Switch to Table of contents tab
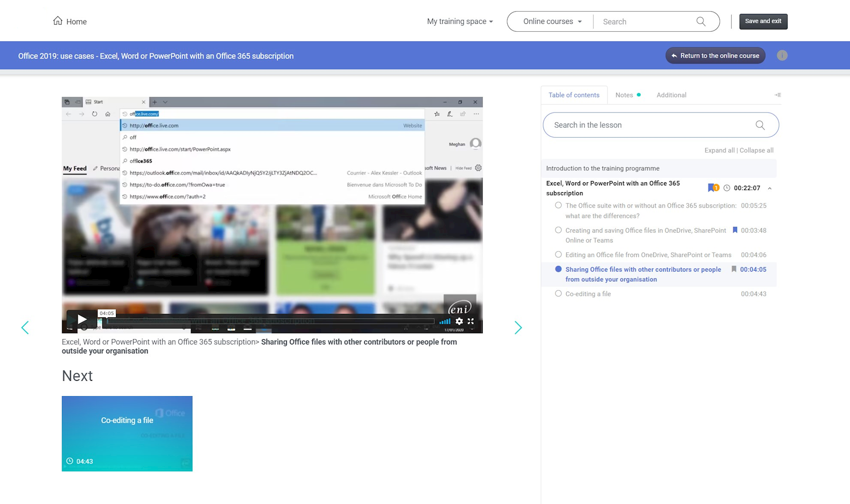Screen dimensions: 850x504 [574, 95]
